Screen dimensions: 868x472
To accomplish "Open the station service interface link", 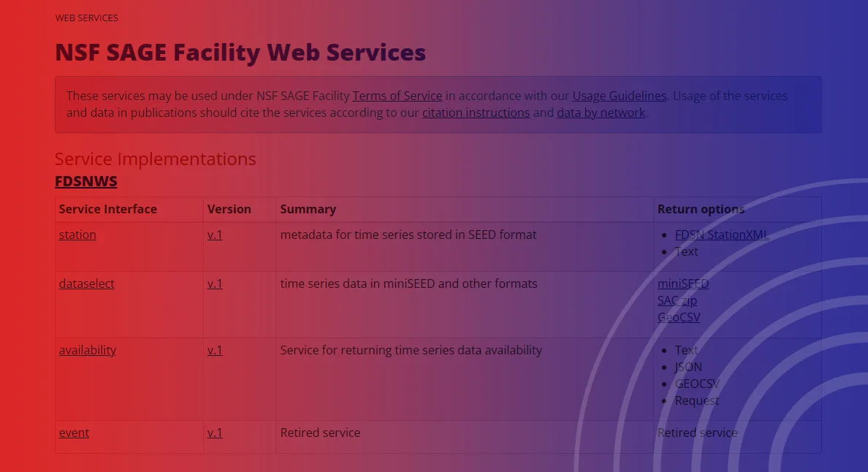I will click(x=77, y=235).
